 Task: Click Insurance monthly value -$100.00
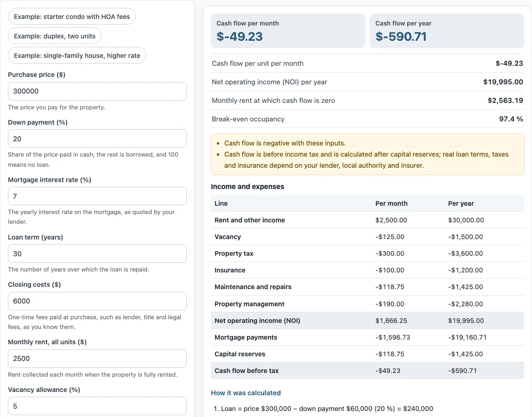point(389,270)
